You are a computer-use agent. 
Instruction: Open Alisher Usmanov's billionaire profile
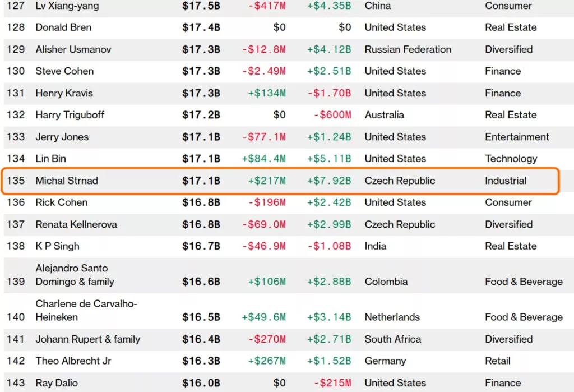(73, 49)
